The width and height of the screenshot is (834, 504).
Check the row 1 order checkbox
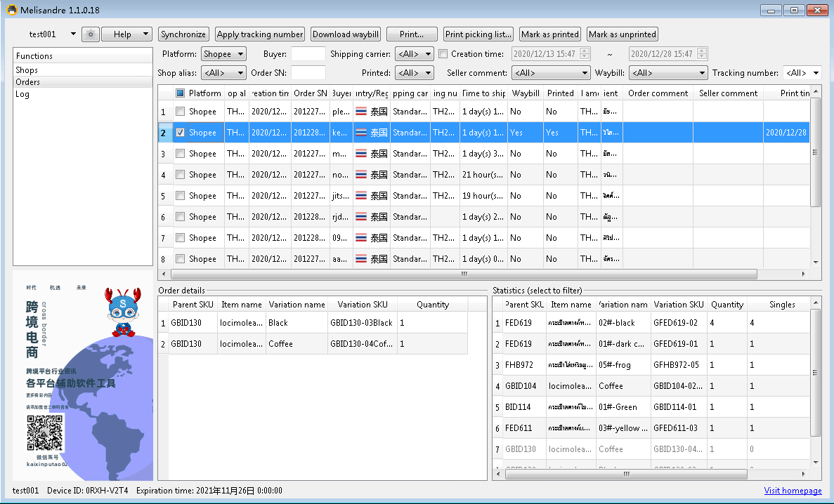(x=181, y=112)
